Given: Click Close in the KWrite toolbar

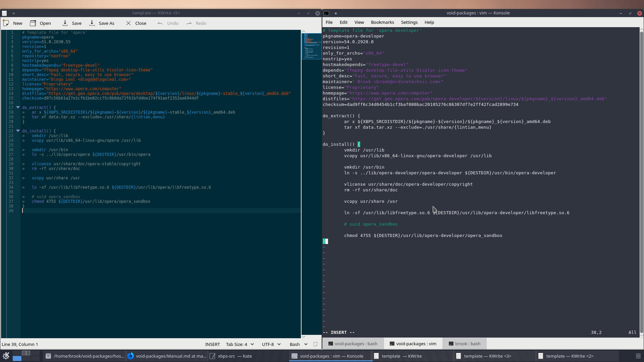Looking at the screenshot, I should [x=136, y=23].
